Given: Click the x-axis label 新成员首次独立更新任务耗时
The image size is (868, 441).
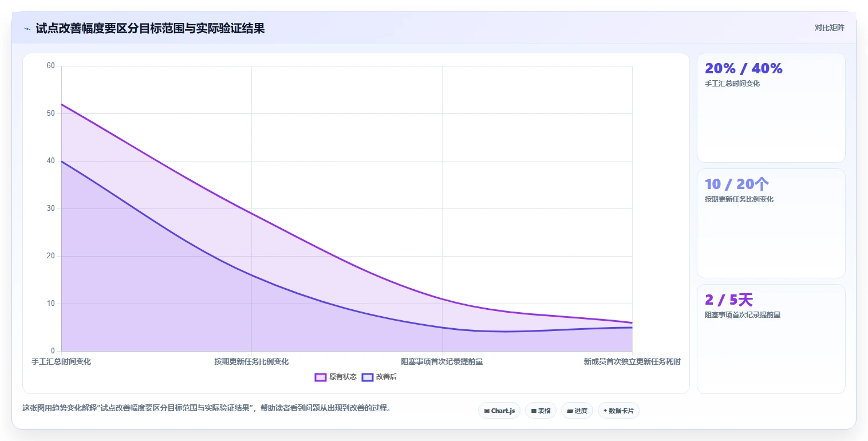Looking at the screenshot, I should [x=632, y=362].
